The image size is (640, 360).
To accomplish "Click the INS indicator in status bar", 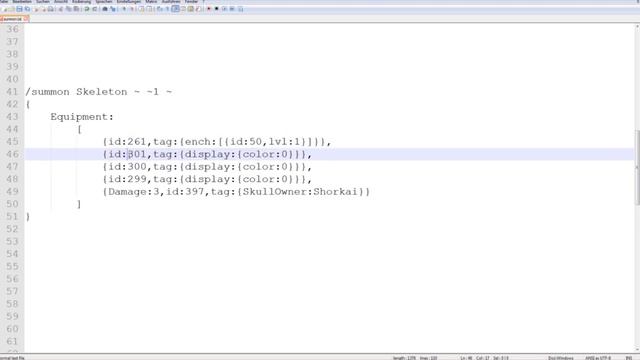I will pyautogui.click(x=629, y=358).
